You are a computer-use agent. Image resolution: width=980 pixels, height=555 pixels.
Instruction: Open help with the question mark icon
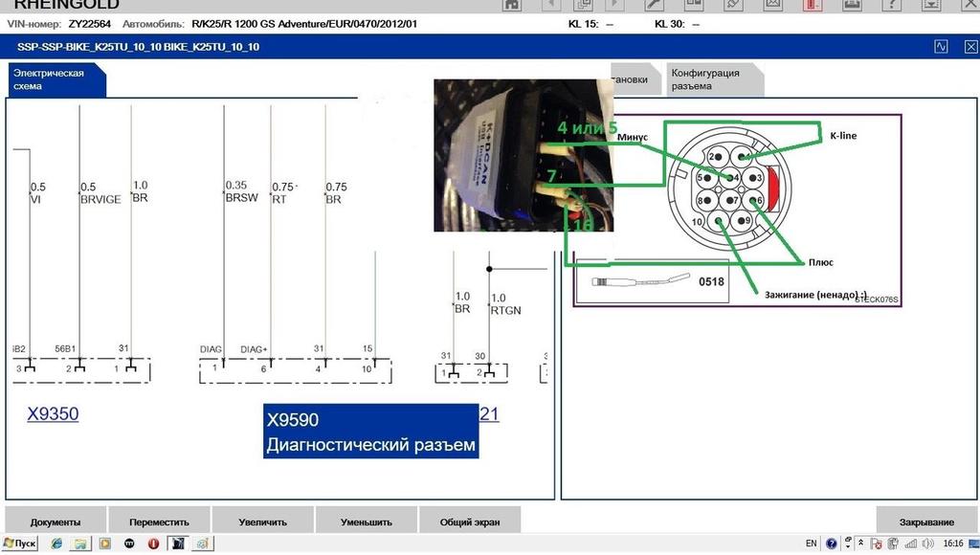[890, 5]
